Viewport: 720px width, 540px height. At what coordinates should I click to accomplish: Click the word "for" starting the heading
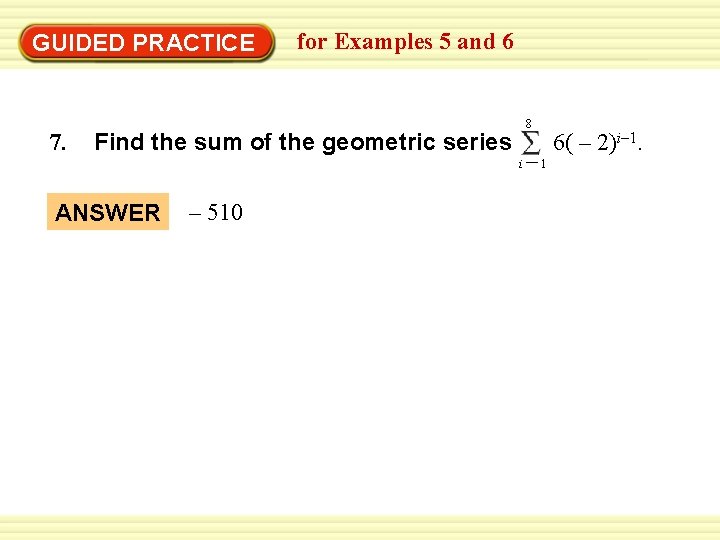pos(312,42)
